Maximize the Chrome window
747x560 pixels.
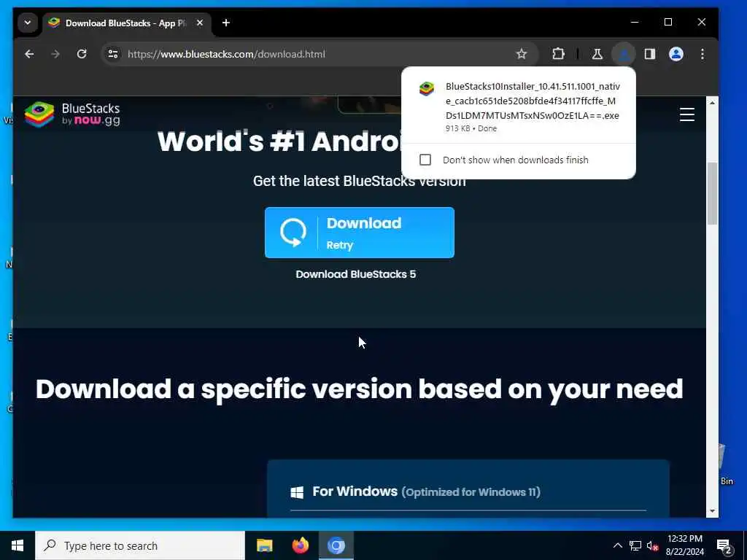[x=668, y=22]
